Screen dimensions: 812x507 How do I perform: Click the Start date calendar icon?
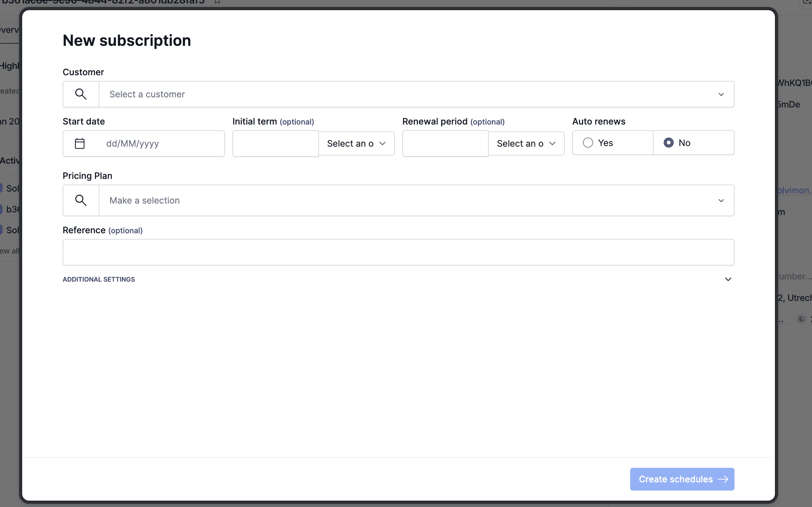[79, 144]
